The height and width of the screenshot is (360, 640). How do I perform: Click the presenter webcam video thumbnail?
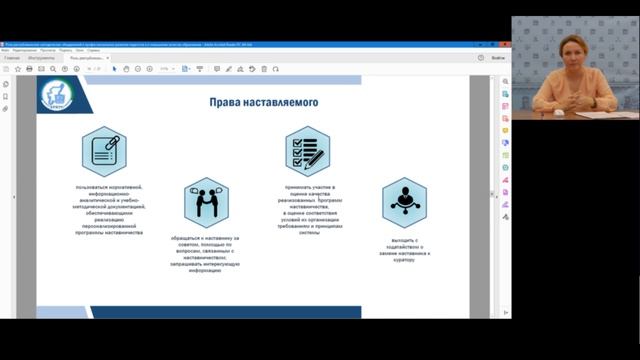pyautogui.click(x=576, y=68)
